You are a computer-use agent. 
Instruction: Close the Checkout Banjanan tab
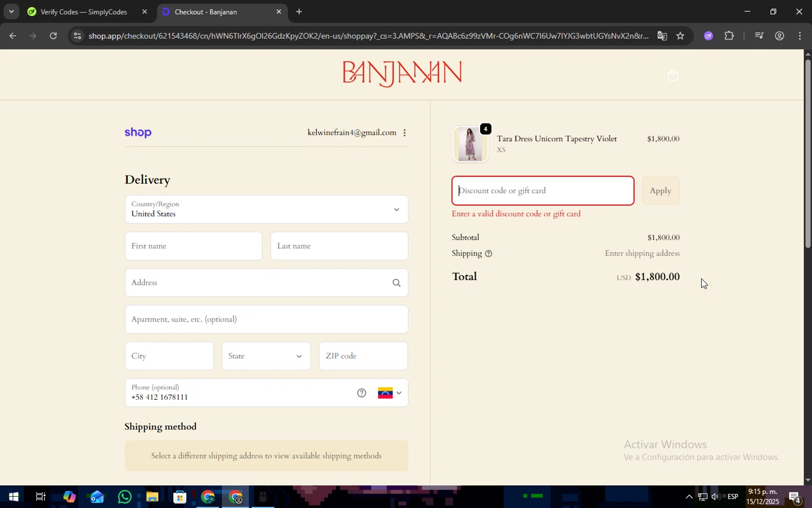click(x=279, y=11)
